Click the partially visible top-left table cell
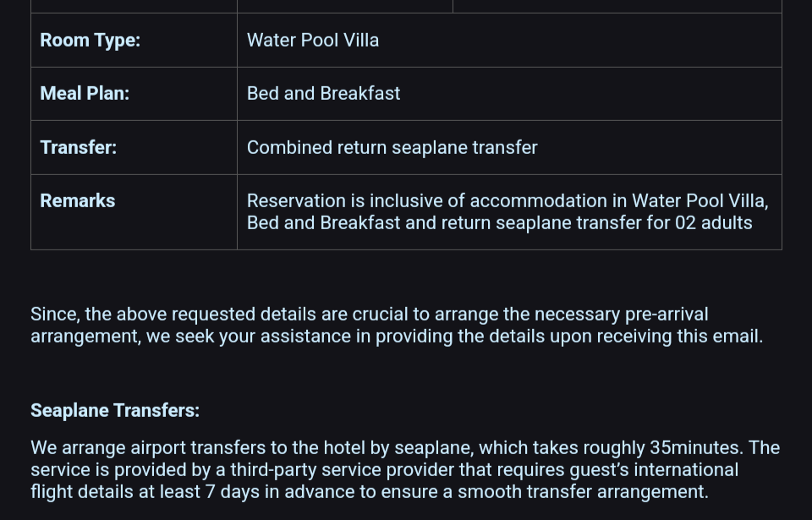 [134, 6]
